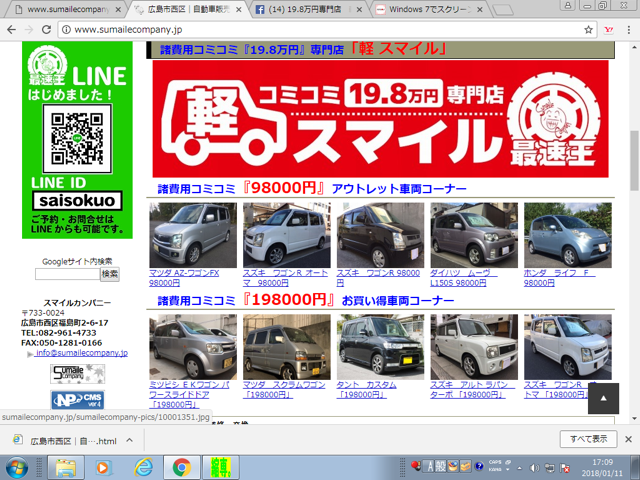640x480 pixels.
Task: Open the info@sumailecompany.jp email link
Action: click(x=82, y=353)
